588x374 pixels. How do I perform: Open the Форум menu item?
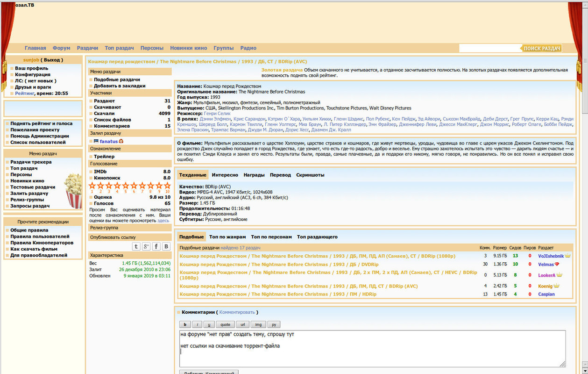(62, 48)
